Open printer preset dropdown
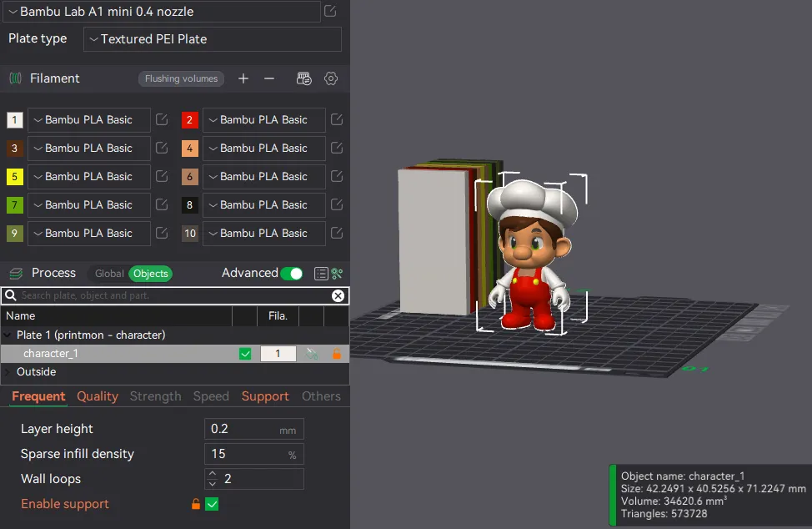 (162, 12)
